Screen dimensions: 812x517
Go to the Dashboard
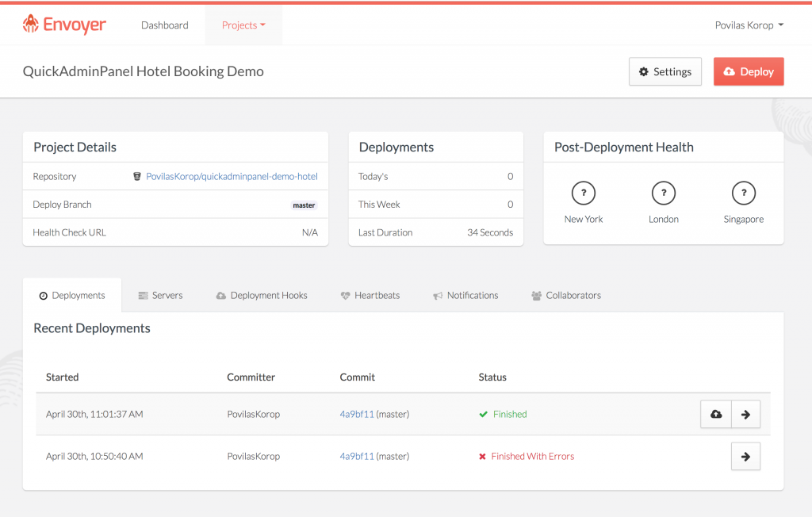[164, 25]
